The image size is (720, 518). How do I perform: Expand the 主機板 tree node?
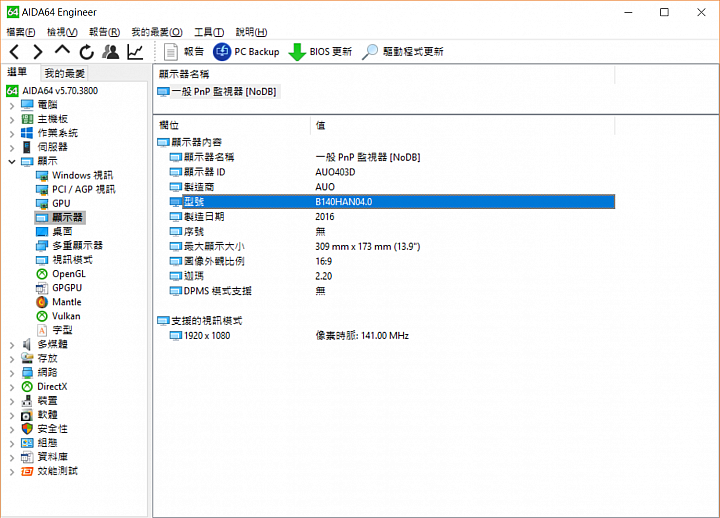pos(12,120)
